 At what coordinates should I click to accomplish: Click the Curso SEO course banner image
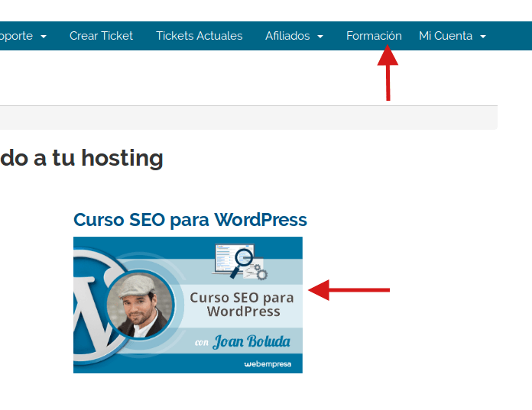pos(187,305)
